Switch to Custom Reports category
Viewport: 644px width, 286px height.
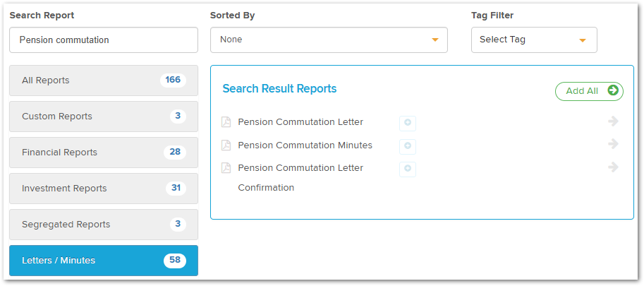104,117
